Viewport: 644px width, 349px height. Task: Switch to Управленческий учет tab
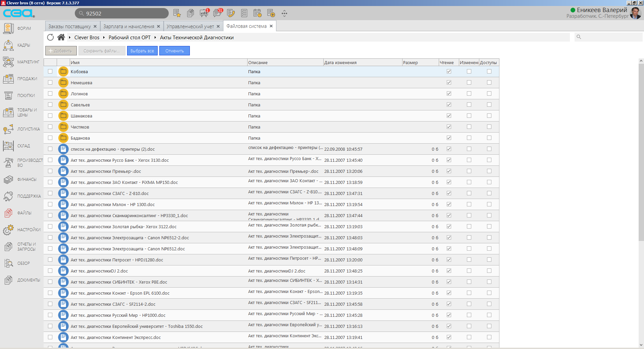(190, 27)
